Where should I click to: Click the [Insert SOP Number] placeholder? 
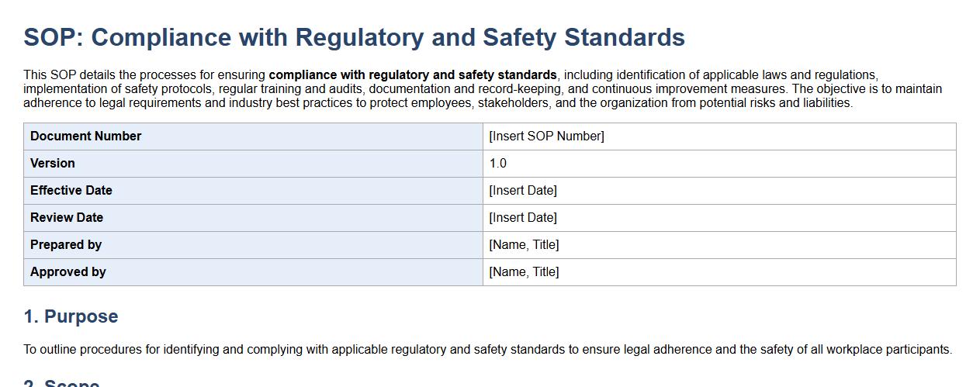coord(546,136)
